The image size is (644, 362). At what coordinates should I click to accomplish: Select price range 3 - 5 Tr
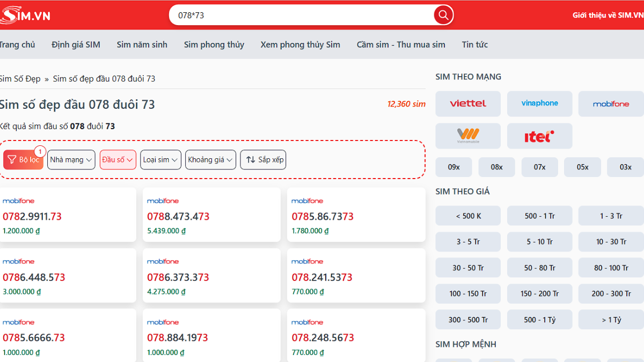[x=468, y=241]
